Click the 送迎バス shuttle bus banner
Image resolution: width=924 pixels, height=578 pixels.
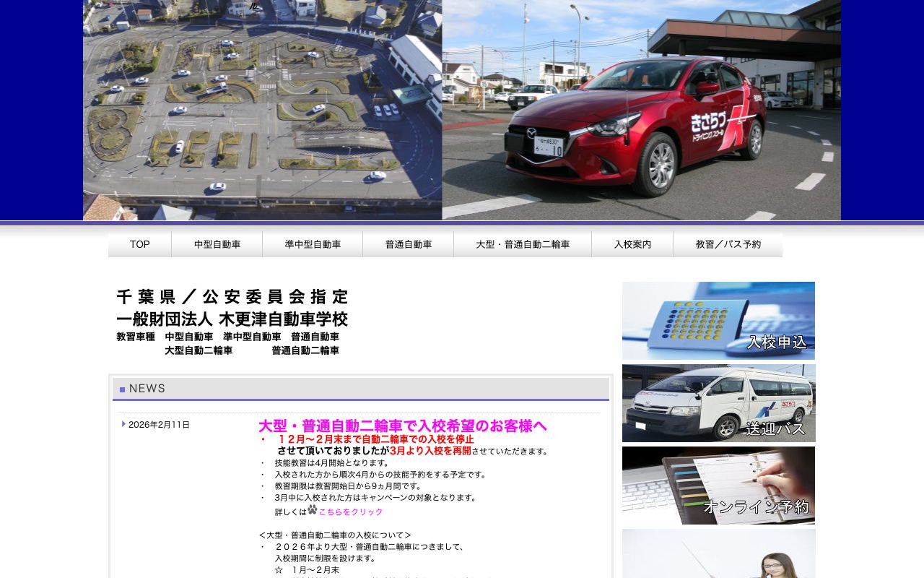click(x=718, y=403)
